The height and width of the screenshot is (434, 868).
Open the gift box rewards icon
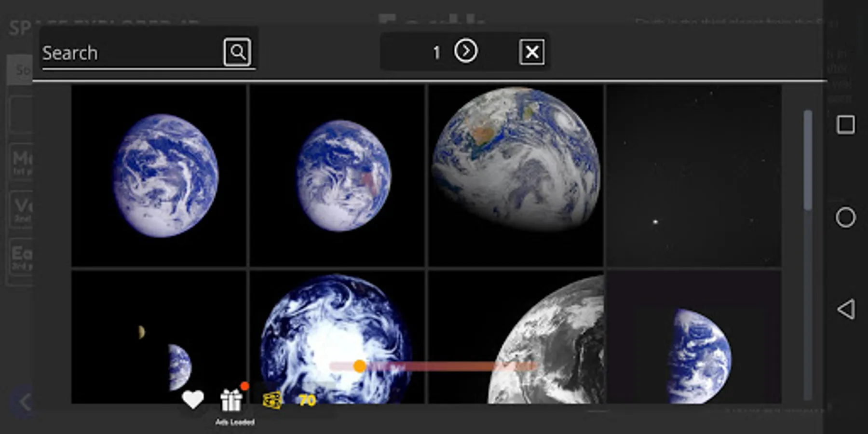click(231, 400)
